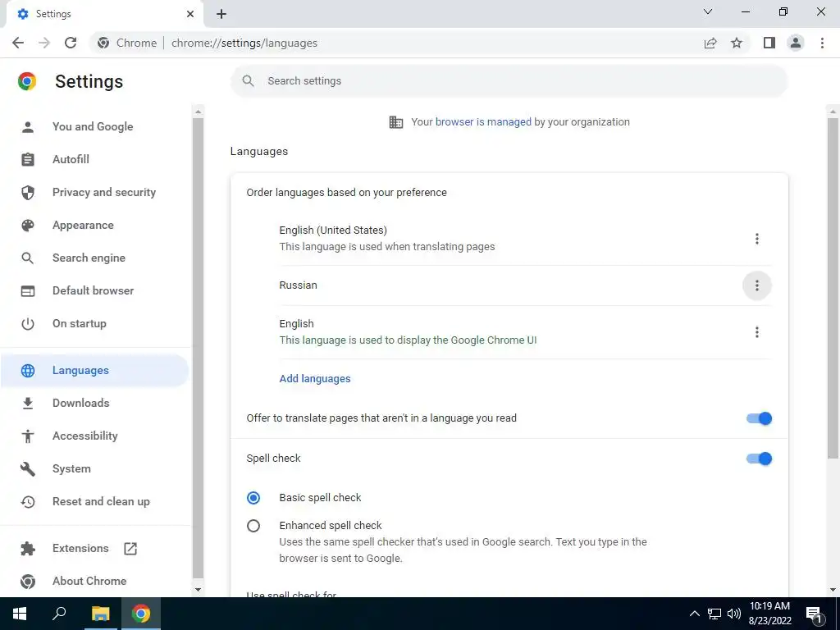Click the browser back arrow

click(18, 43)
